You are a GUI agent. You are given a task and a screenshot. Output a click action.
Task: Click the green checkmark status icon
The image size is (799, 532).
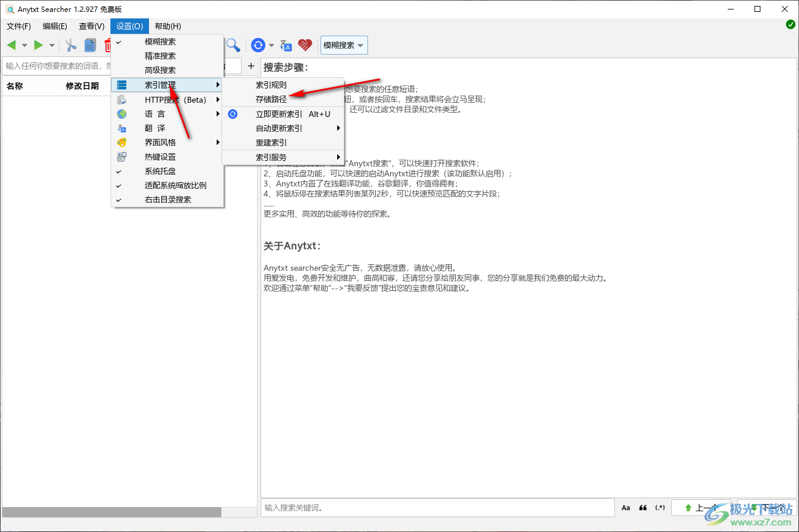tap(791, 24)
